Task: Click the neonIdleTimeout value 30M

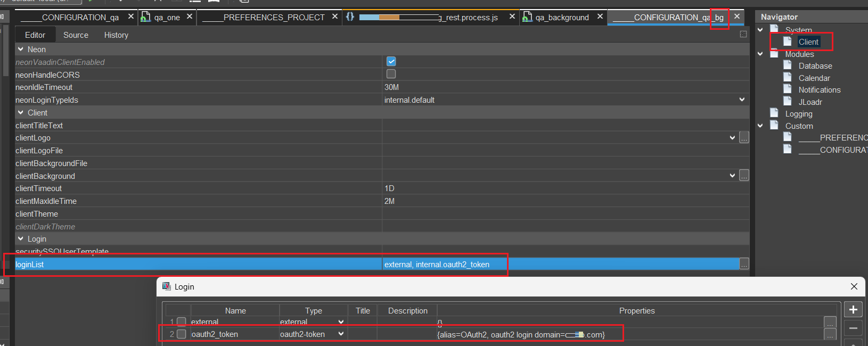Action: point(391,87)
